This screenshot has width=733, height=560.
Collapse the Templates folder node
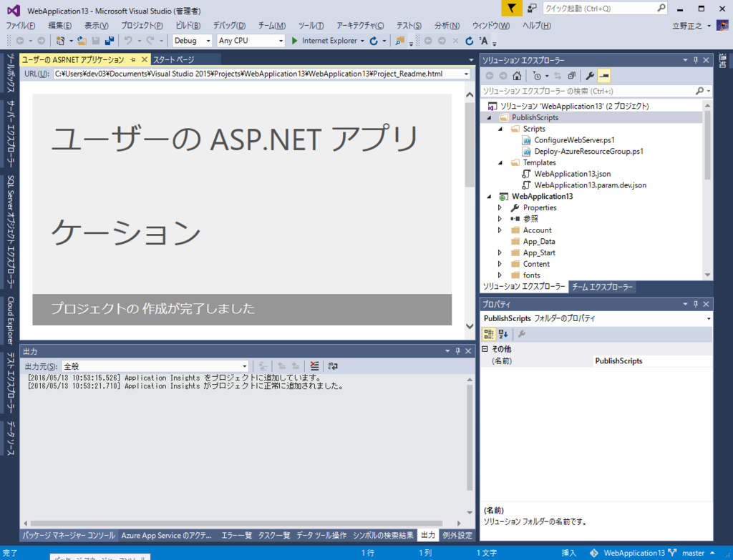500,162
